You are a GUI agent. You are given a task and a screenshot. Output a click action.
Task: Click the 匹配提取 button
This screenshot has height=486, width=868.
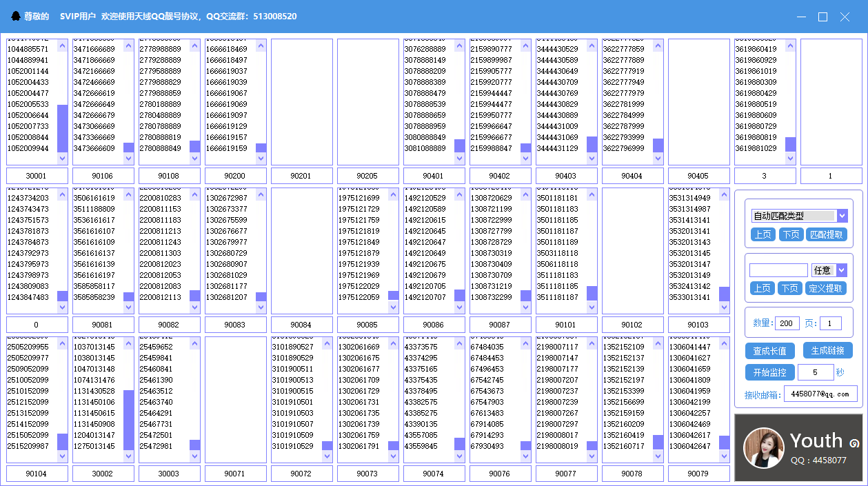[826, 234]
